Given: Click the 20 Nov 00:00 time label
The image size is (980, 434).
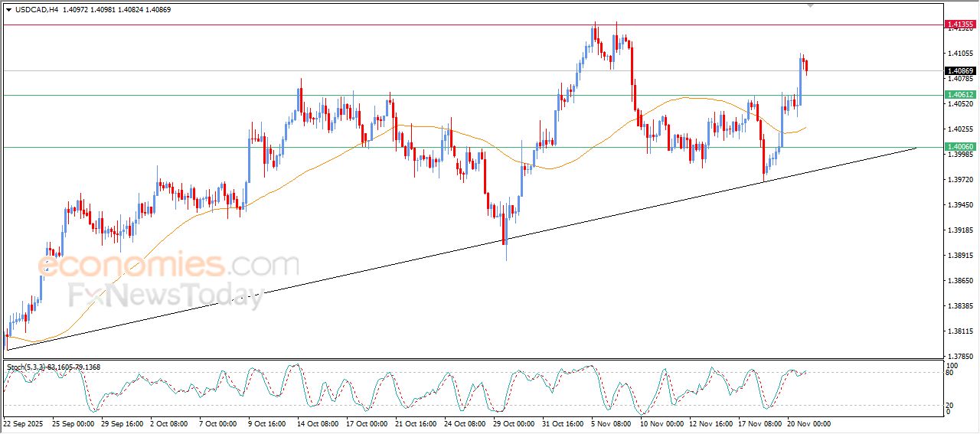Looking at the screenshot, I should [x=808, y=423].
